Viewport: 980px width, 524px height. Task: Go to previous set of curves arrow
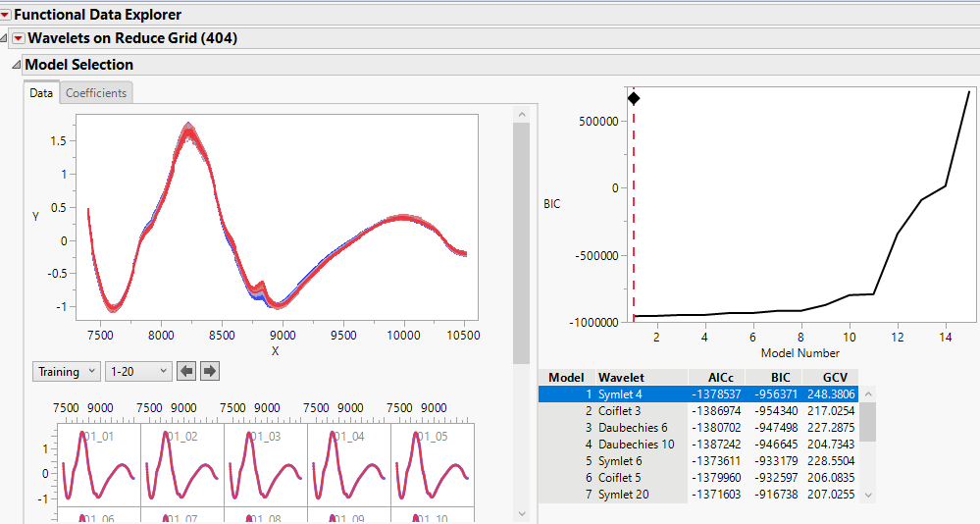pyautogui.click(x=186, y=372)
